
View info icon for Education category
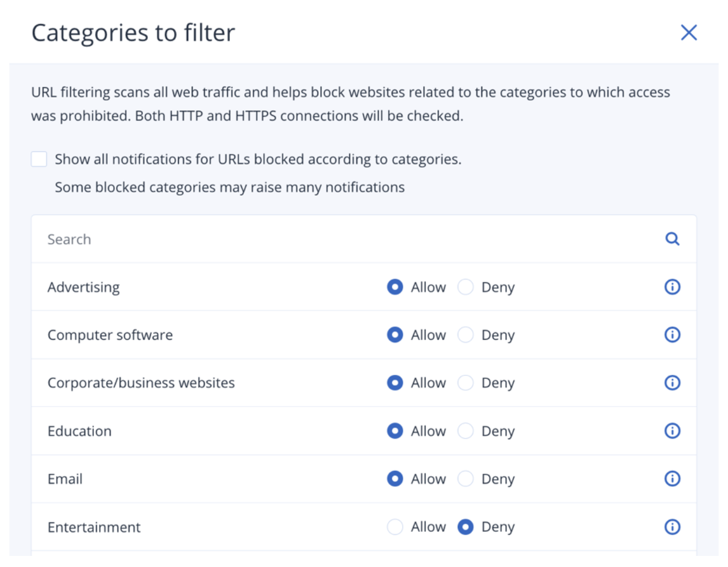coord(672,431)
